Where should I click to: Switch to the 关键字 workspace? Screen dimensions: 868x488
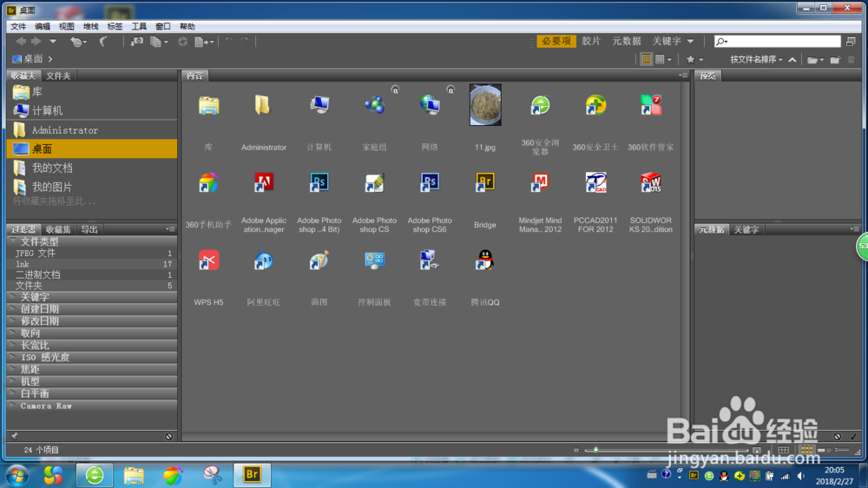(667, 41)
